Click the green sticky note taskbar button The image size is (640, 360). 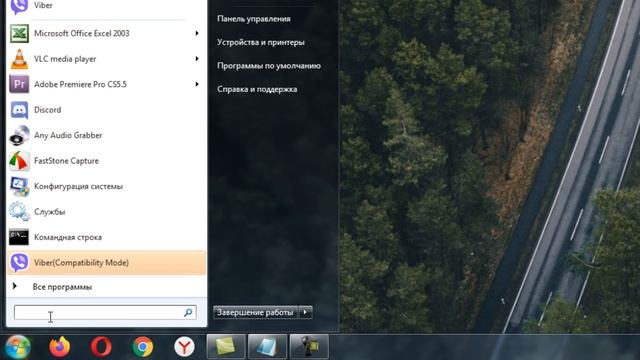[226, 347]
